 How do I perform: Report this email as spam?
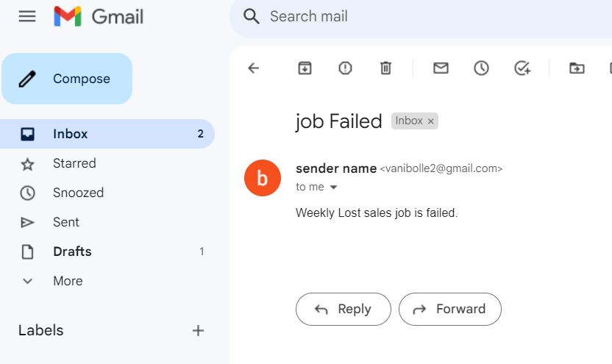click(x=345, y=68)
